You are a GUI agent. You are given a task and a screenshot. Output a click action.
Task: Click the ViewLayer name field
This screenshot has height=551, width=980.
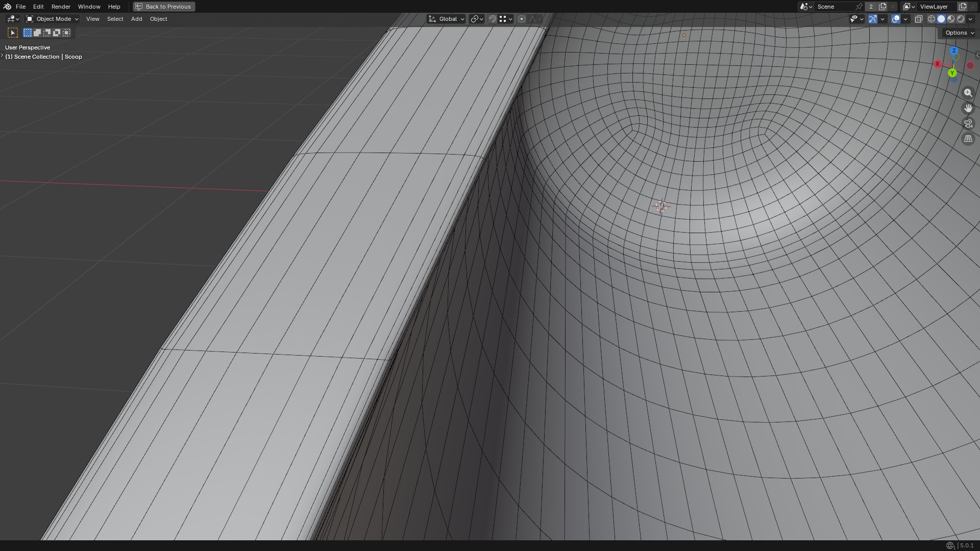(x=937, y=7)
